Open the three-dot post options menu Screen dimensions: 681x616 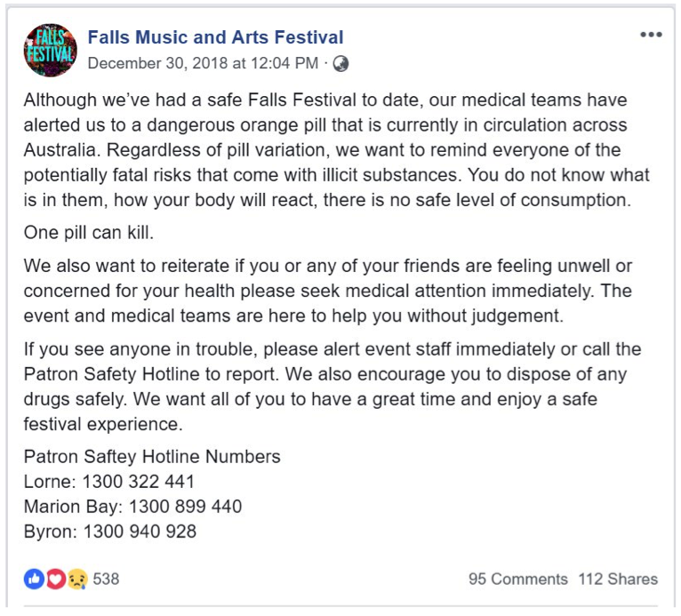(x=651, y=35)
